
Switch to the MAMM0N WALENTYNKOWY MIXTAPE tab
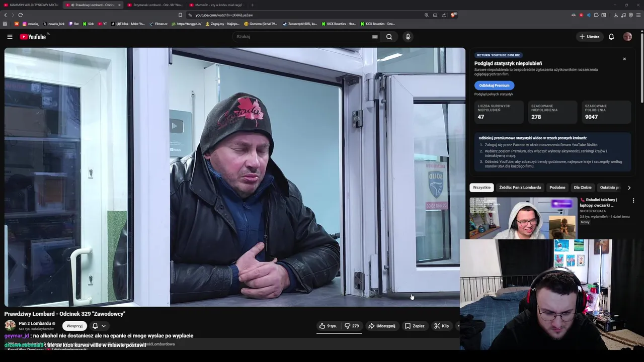click(31, 5)
